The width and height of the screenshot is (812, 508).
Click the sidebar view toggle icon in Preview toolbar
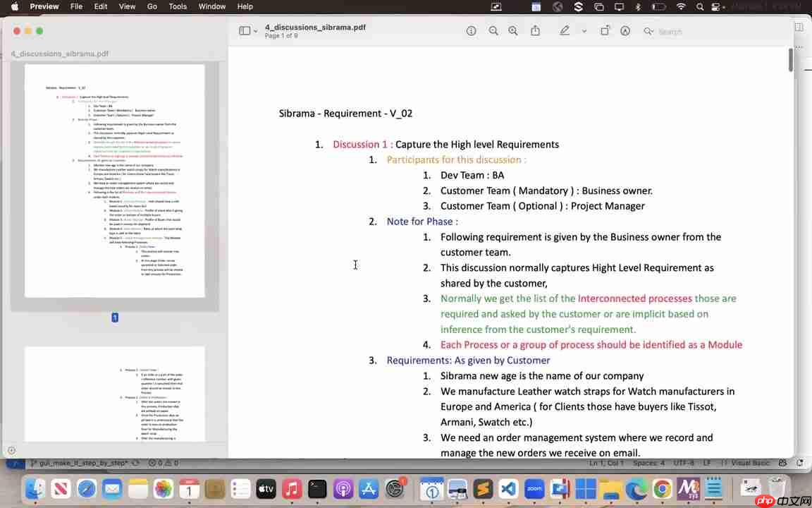point(245,31)
